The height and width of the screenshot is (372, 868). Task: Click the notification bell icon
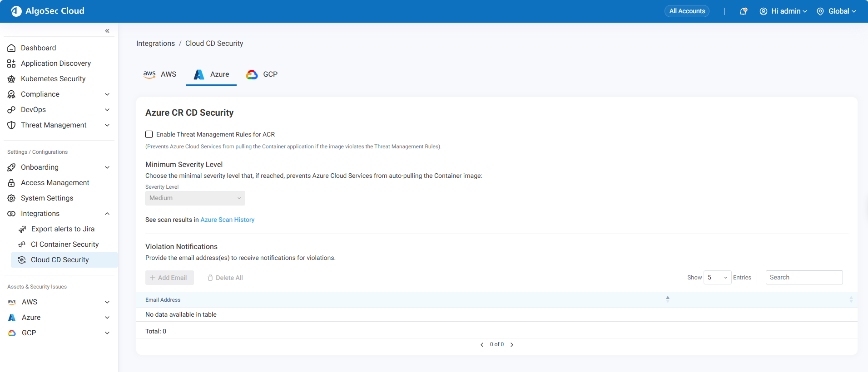tap(743, 11)
